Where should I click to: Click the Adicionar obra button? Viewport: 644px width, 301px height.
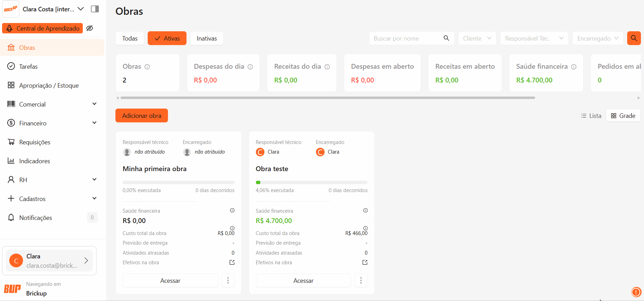pos(142,115)
